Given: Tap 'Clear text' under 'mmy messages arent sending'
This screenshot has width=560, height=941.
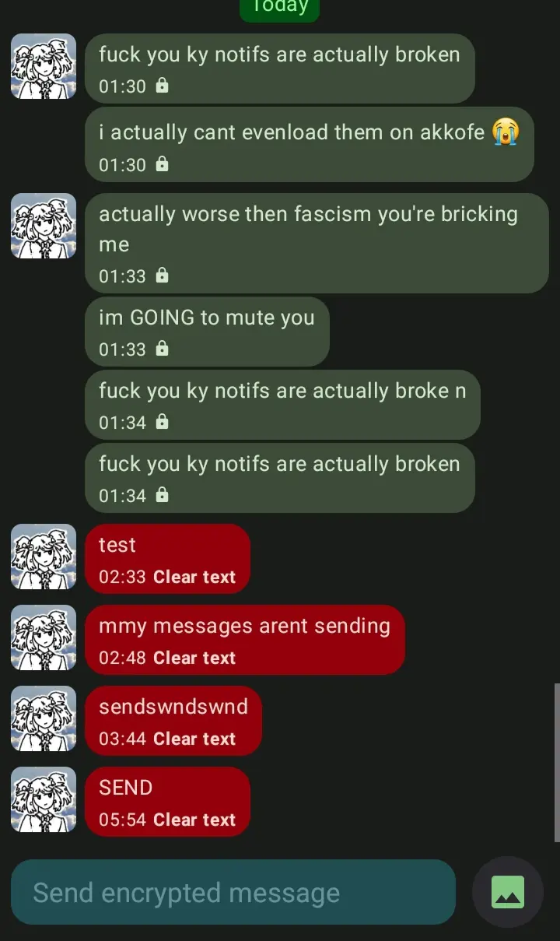Looking at the screenshot, I should pyautogui.click(x=194, y=658).
